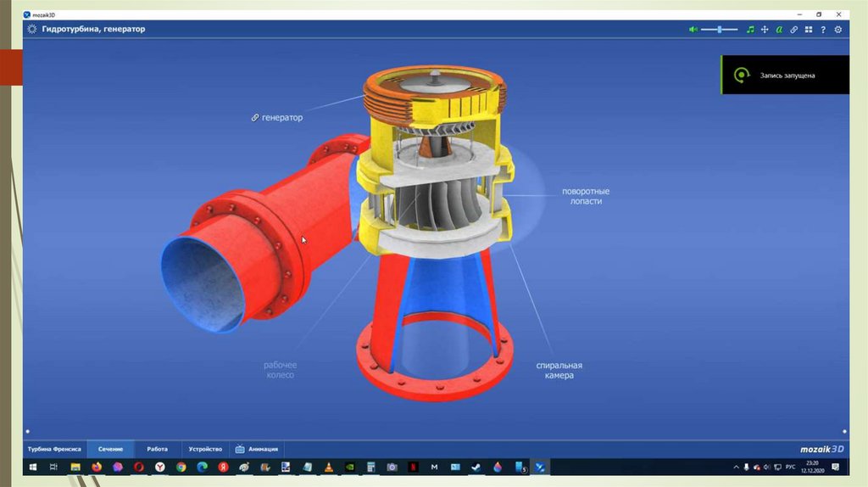Click the right dot handle above the mozaik3D logo
This screenshot has height=487, width=868.
(844, 431)
